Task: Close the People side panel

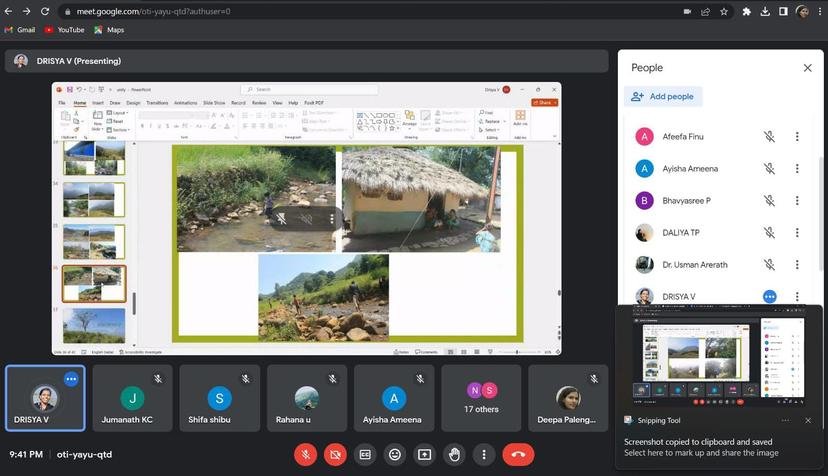Action: 807,68
